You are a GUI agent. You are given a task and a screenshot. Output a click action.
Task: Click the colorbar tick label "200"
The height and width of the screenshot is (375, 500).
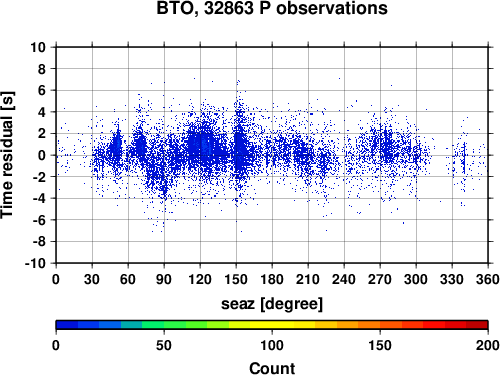pos(487,345)
